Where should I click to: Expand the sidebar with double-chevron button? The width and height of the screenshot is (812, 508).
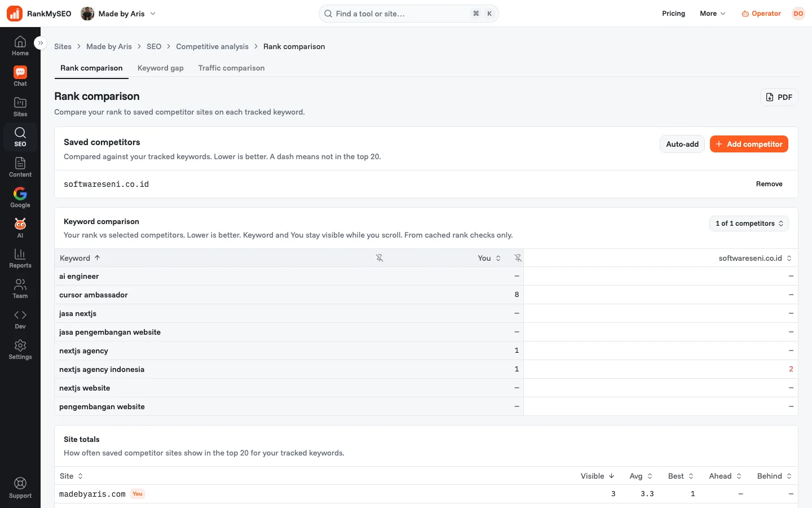40,43
